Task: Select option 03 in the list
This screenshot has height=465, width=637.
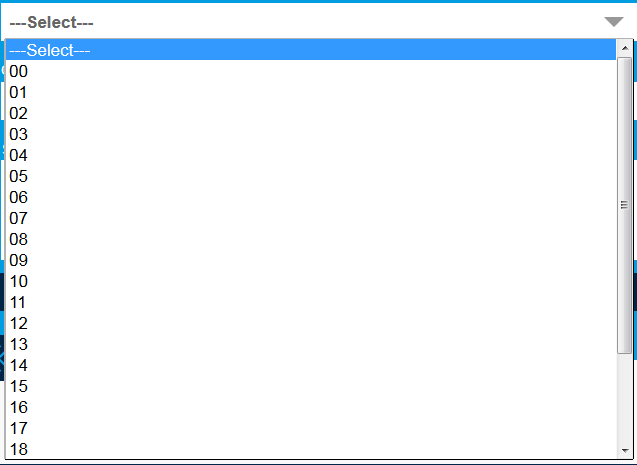Action: pos(311,134)
